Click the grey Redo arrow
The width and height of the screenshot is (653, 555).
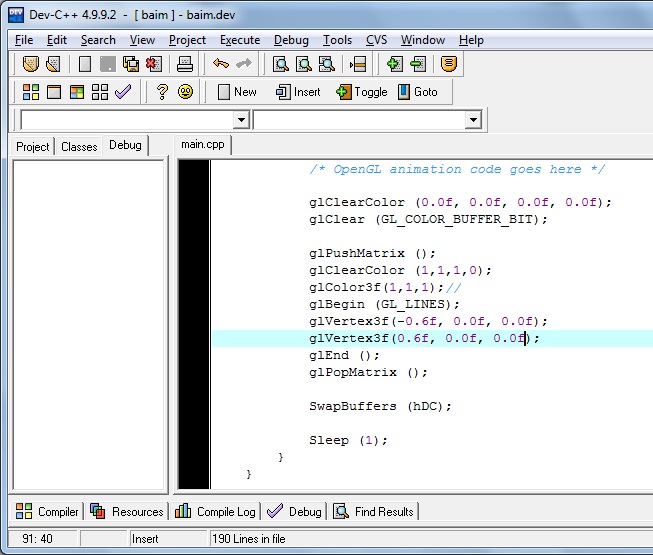click(x=244, y=64)
